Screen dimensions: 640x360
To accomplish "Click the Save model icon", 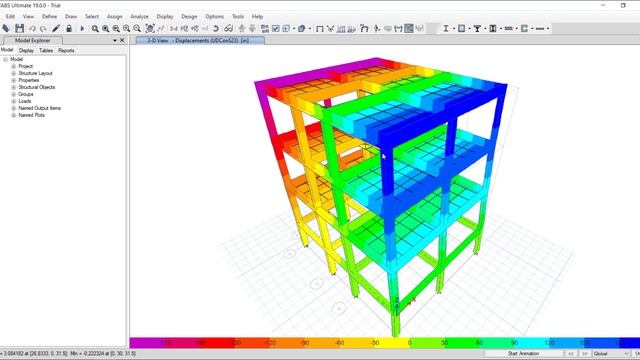I will click(x=19, y=28).
